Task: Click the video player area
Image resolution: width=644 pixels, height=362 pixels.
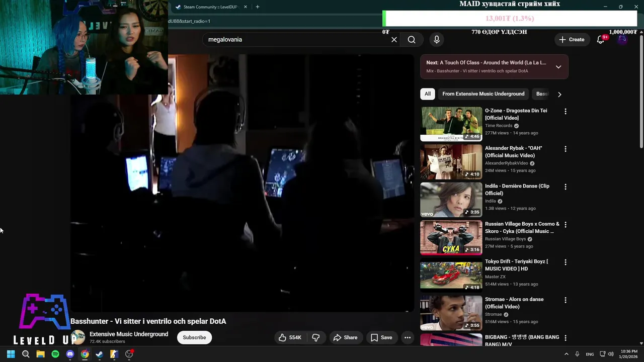Action: click(242, 183)
